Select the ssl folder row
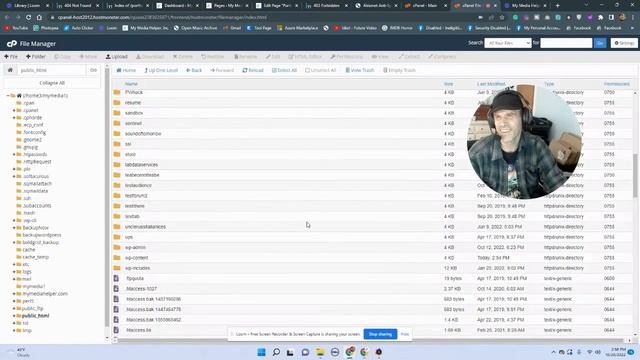Screen dimensions: 640x360 tap(372, 144)
